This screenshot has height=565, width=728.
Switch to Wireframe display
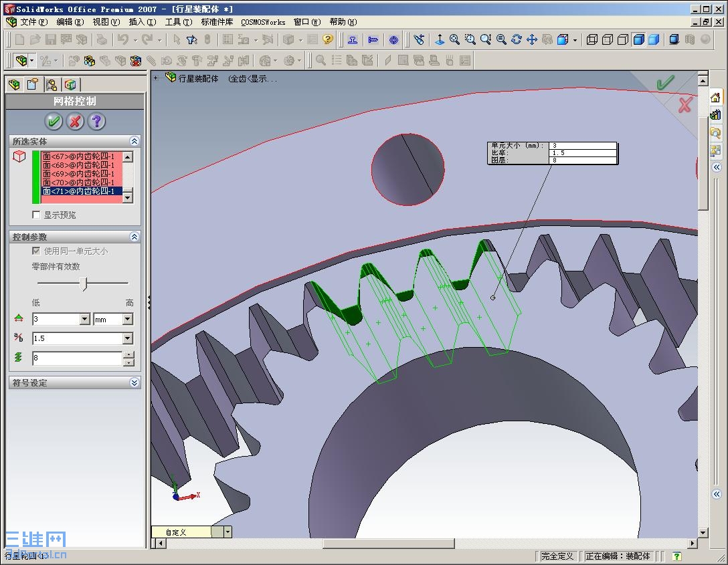tap(592, 40)
